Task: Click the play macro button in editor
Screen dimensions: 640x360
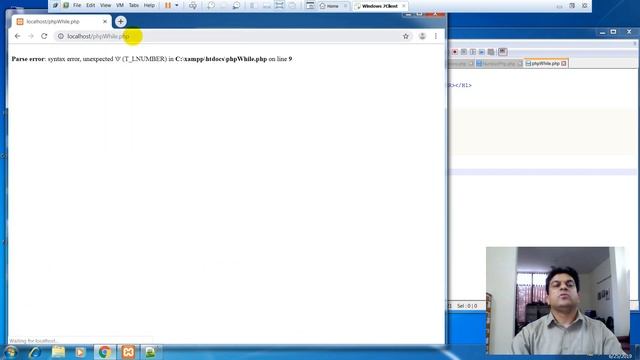Action: click(473, 52)
